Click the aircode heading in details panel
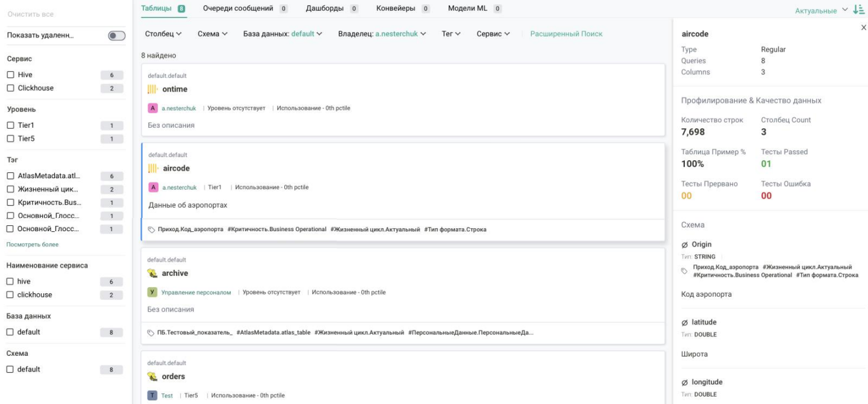 point(695,34)
